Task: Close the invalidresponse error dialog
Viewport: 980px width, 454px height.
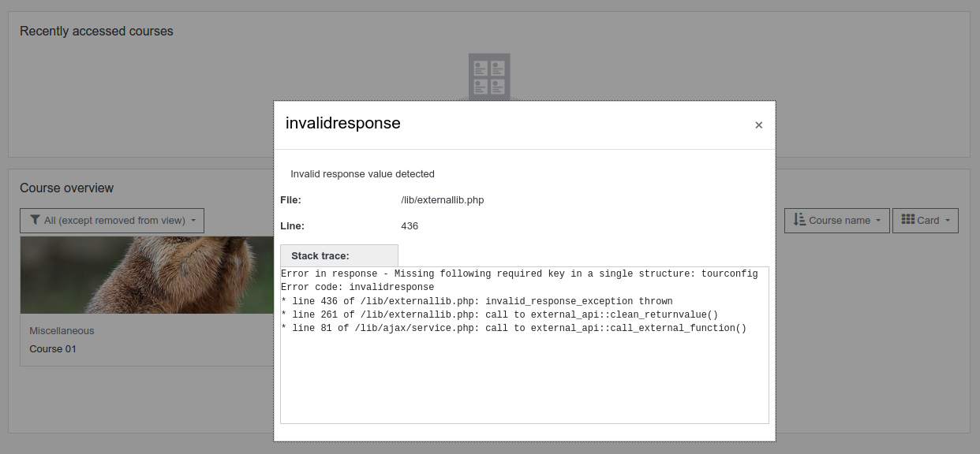Action: (758, 125)
